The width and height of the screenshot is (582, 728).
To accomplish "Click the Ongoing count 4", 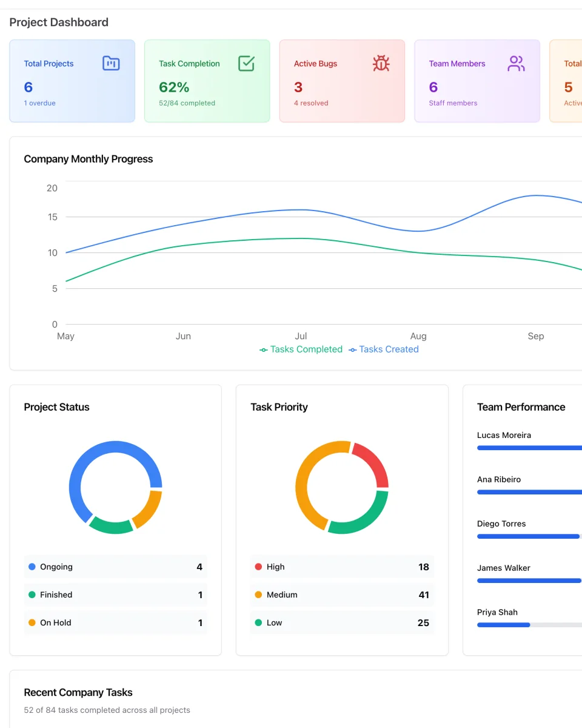I will (x=199, y=567).
